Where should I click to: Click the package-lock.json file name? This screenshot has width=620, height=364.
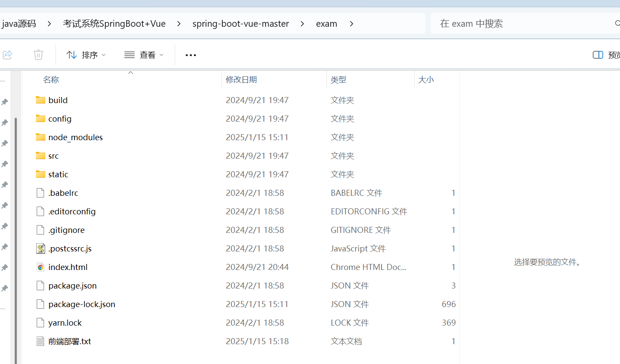coord(82,304)
